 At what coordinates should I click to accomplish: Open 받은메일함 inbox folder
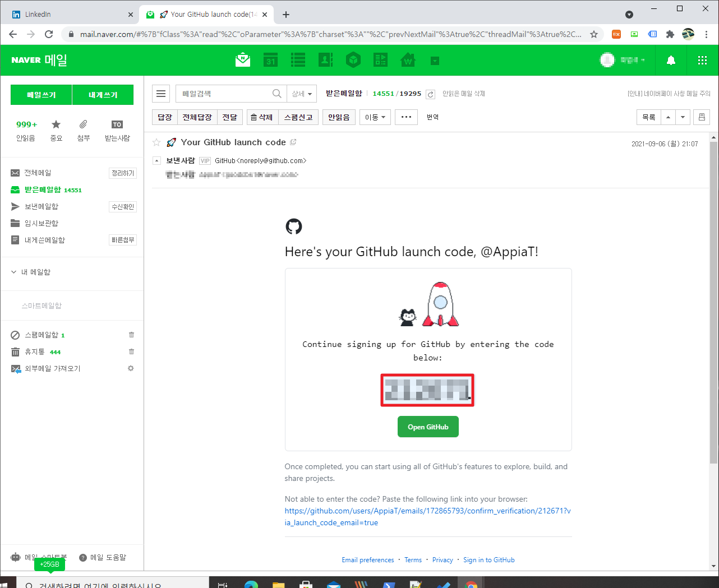(x=43, y=189)
